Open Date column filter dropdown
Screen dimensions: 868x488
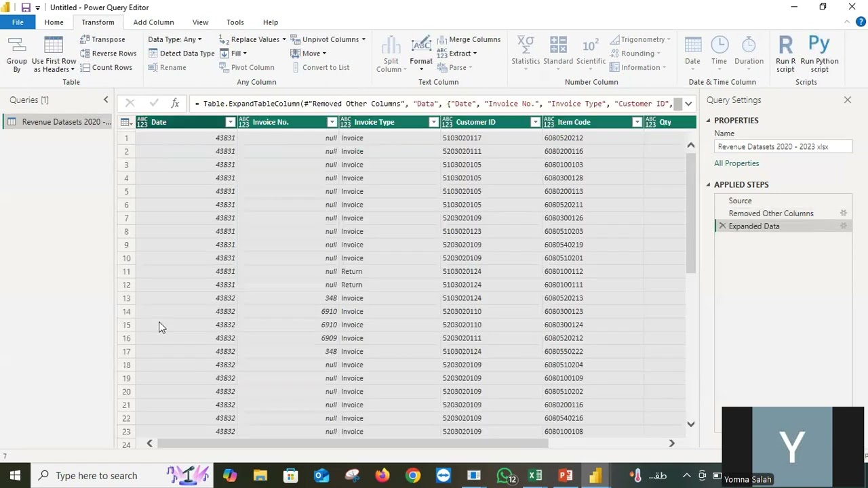pos(230,122)
